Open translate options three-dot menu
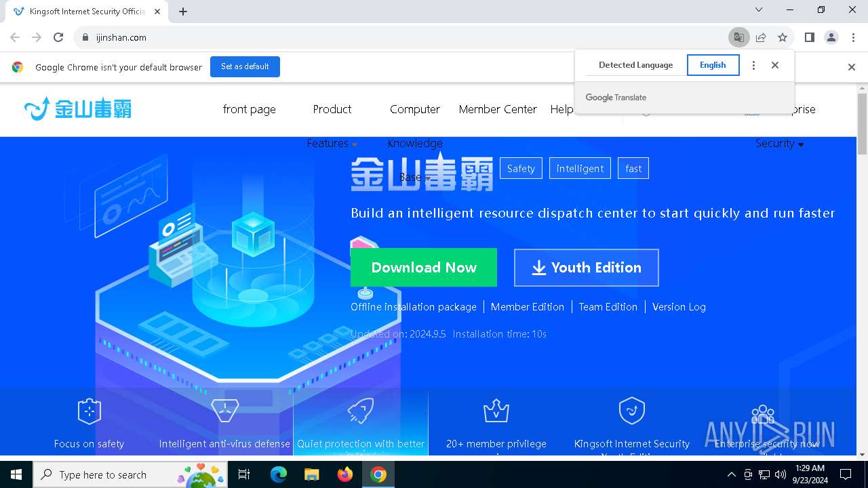 pyautogui.click(x=753, y=65)
